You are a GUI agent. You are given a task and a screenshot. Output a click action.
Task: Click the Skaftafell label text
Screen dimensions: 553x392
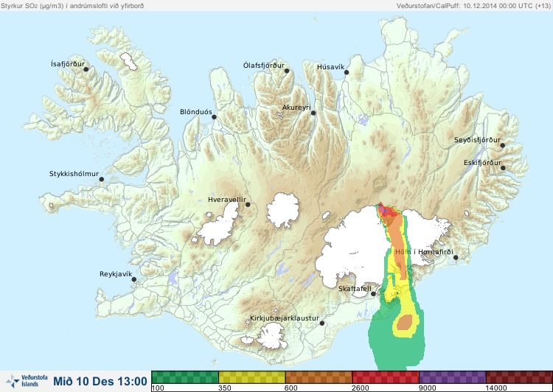355,289
